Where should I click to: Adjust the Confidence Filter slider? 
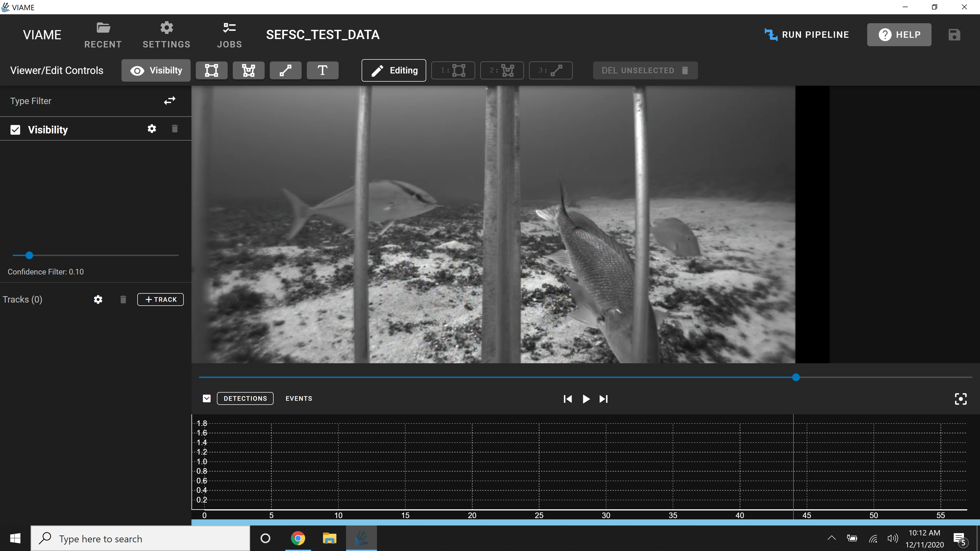[29, 255]
